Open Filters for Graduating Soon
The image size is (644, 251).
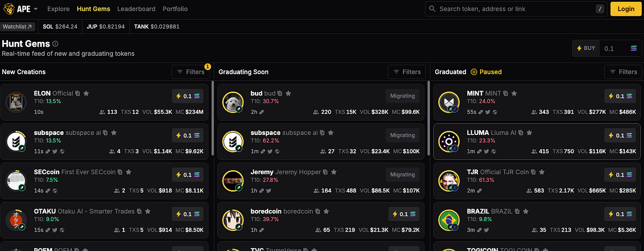pyautogui.click(x=407, y=72)
